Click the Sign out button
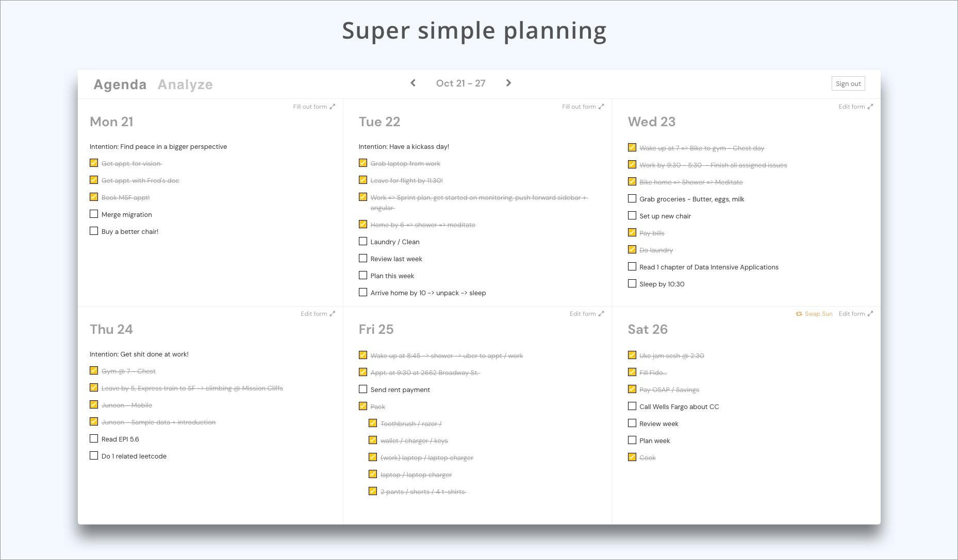958x560 pixels. pyautogui.click(x=848, y=83)
